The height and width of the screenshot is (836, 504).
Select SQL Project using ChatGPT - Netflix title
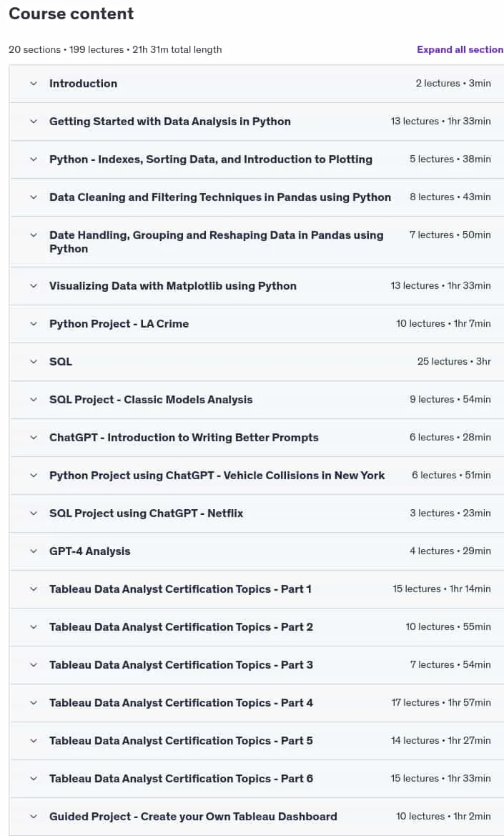point(146,513)
